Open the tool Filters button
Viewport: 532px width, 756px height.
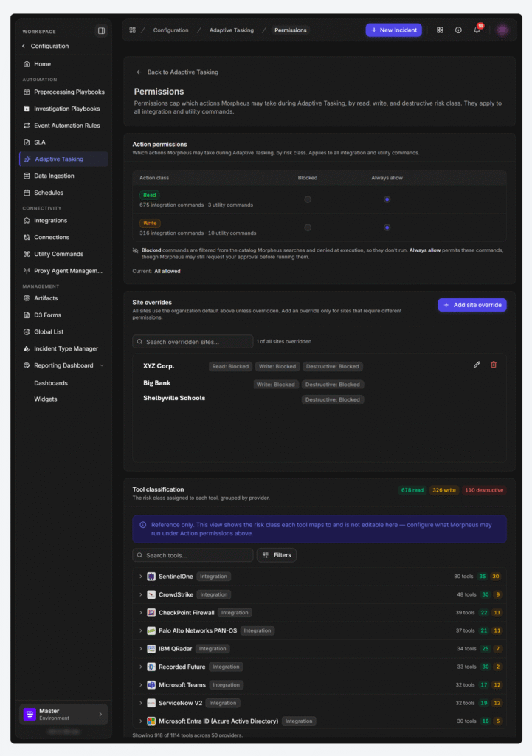pyautogui.click(x=277, y=555)
